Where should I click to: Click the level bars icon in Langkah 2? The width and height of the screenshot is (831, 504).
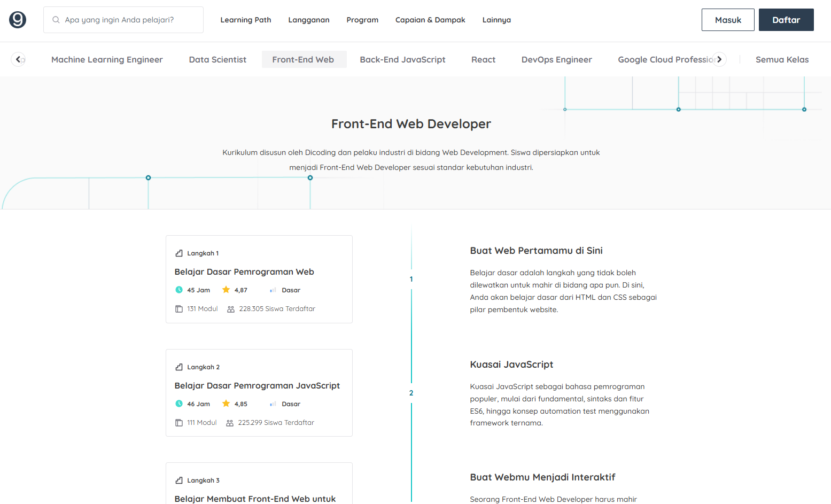pyautogui.click(x=273, y=404)
